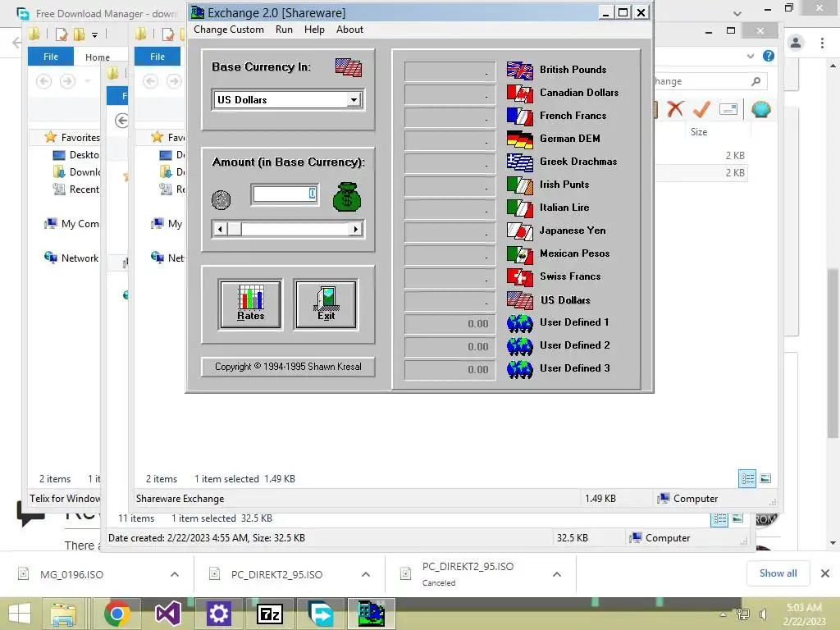Click the Exit door button
Image resolution: width=840 pixels, height=630 pixels.
[x=326, y=304]
